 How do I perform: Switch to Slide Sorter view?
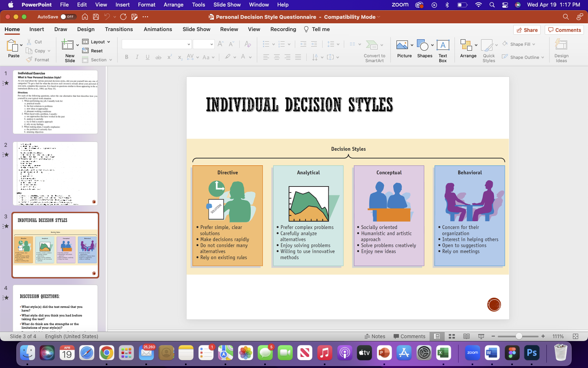[452, 336]
